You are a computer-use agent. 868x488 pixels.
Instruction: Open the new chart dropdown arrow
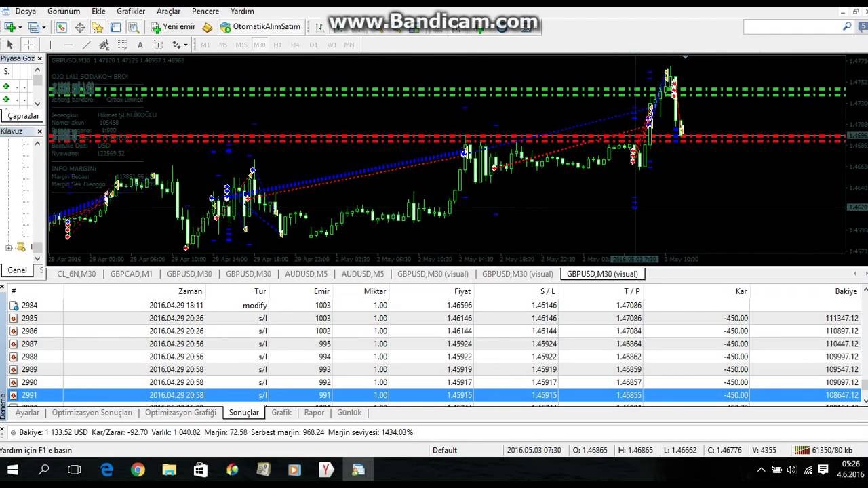click(x=20, y=27)
